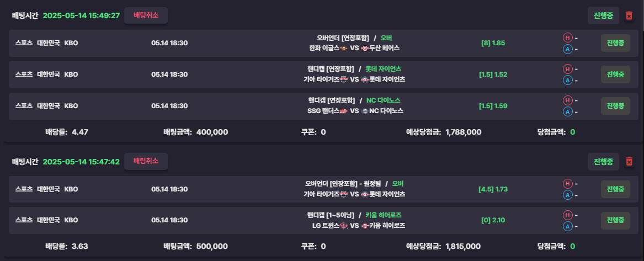The height and width of the screenshot is (261, 644).
Task: Click the H icon in Hanwha vs Doosan row
Action: 567,38
